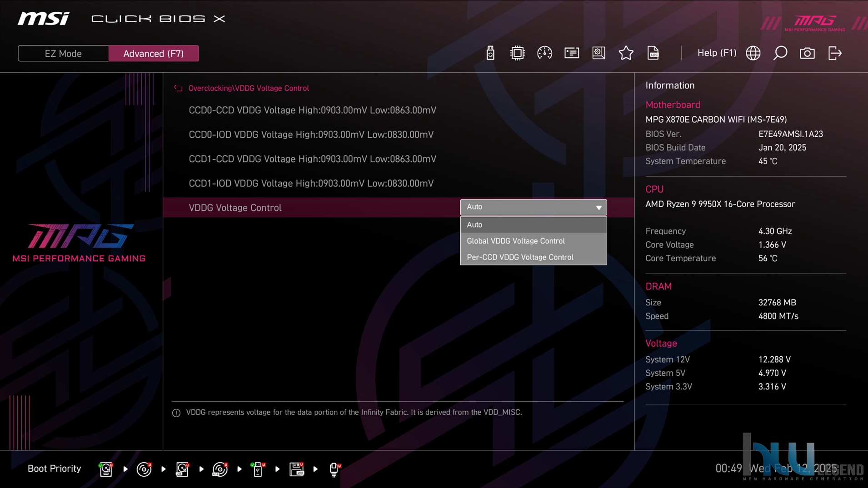Click the BIOS Build Date Jan 20, 2025

click(x=782, y=148)
